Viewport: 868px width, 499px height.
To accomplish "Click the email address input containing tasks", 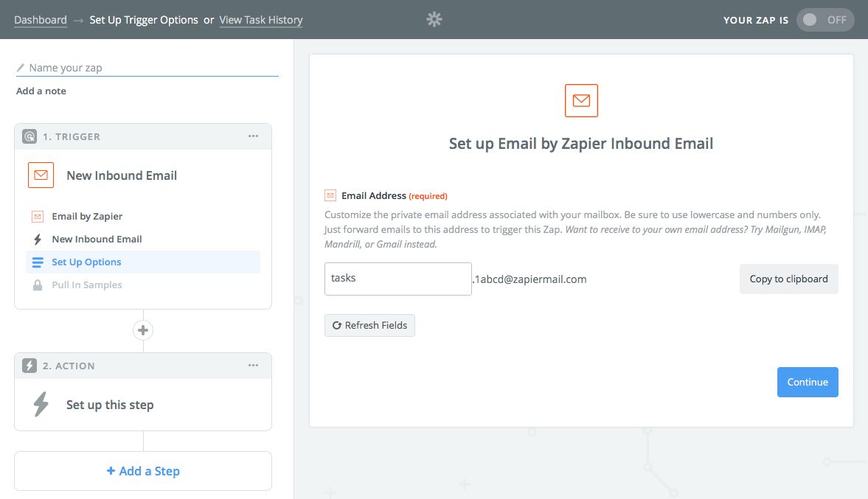I will point(397,279).
